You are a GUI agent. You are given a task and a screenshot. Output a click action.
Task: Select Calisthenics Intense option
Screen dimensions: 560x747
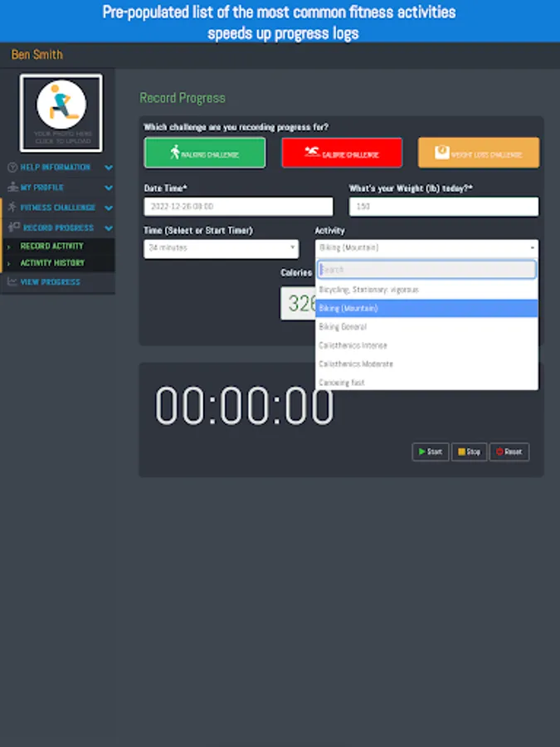(x=426, y=345)
